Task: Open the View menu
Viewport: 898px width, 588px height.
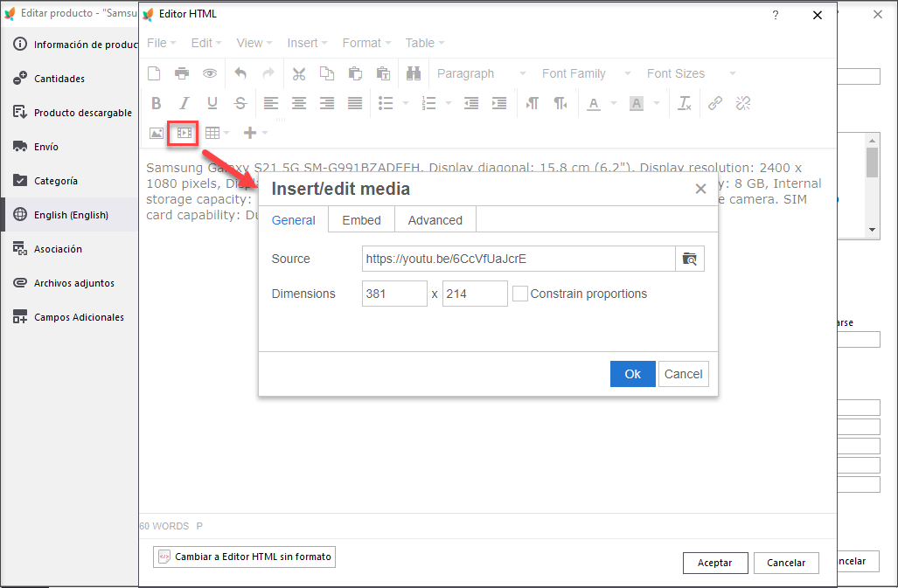Action: (254, 43)
